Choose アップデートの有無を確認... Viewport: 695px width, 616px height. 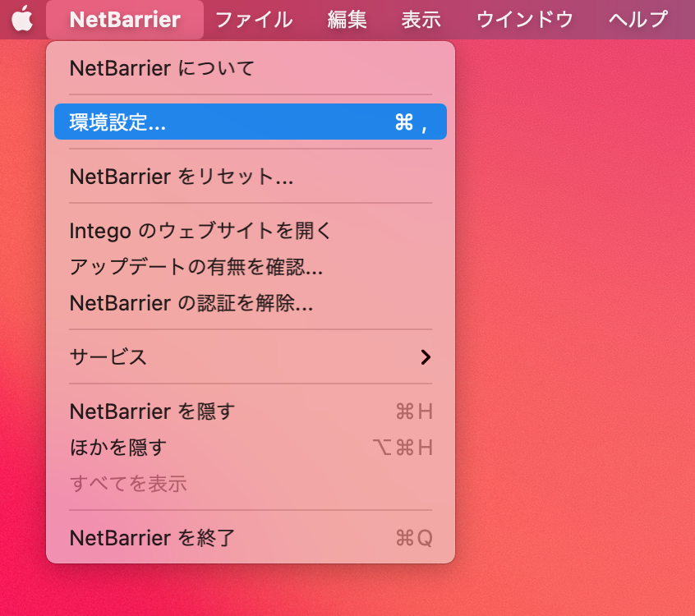tap(251, 267)
